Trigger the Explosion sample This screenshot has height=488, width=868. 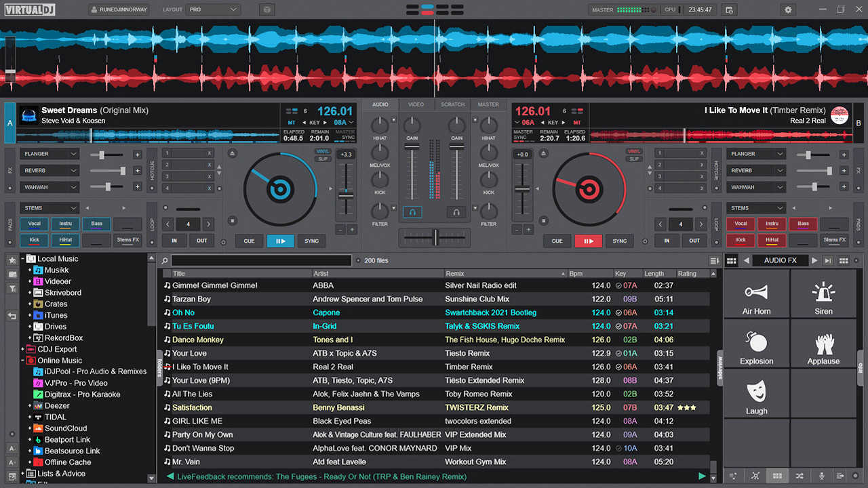[x=757, y=344]
